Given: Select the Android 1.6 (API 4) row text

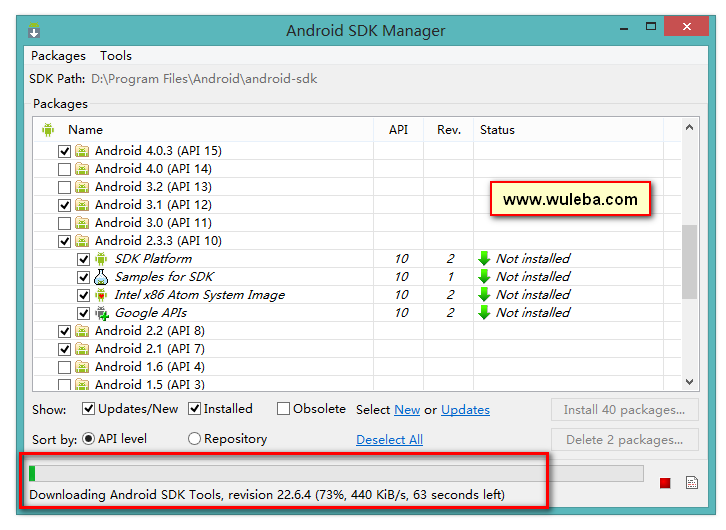Looking at the screenshot, I should 150,367.
